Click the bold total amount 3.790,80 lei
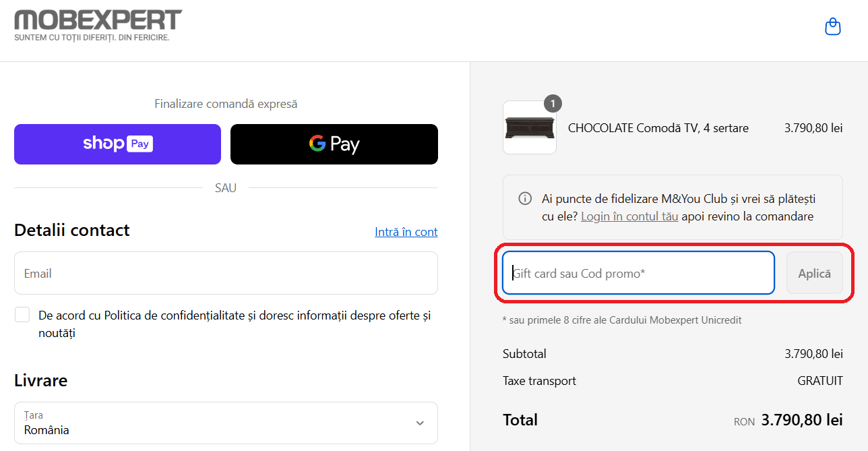The width and height of the screenshot is (868, 451). pyautogui.click(x=801, y=420)
